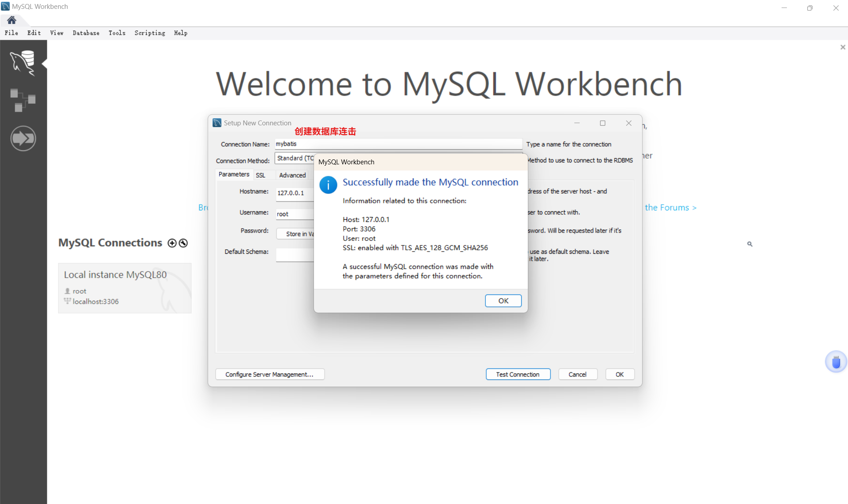Click Cancel in Setup New Connection
The height and width of the screenshot is (504, 848).
(x=577, y=374)
